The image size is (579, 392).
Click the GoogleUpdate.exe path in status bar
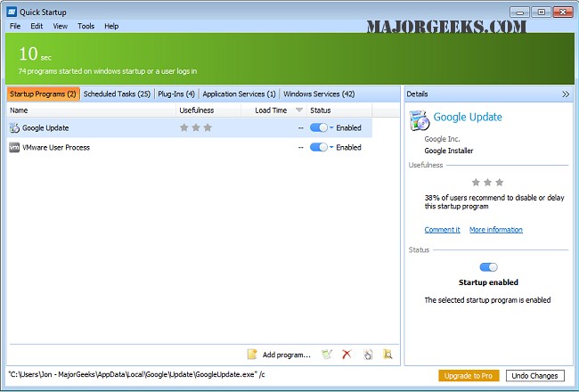(136, 374)
